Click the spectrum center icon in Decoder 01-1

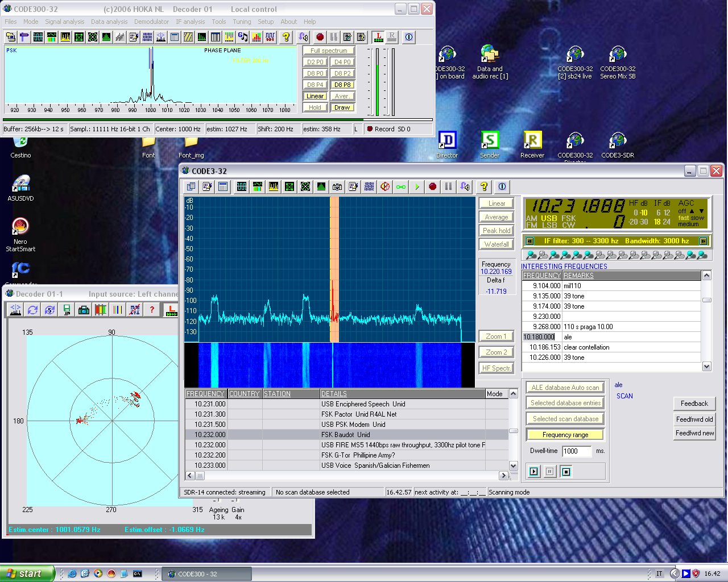(15, 310)
